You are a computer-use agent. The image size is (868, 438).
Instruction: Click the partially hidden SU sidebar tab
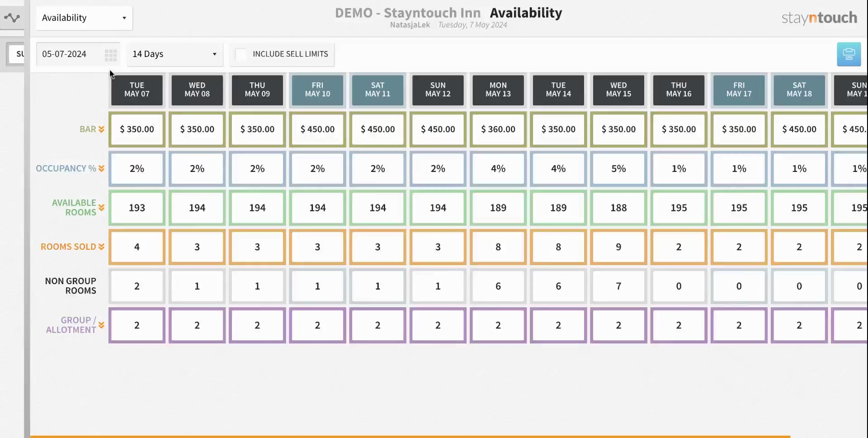click(x=17, y=54)
